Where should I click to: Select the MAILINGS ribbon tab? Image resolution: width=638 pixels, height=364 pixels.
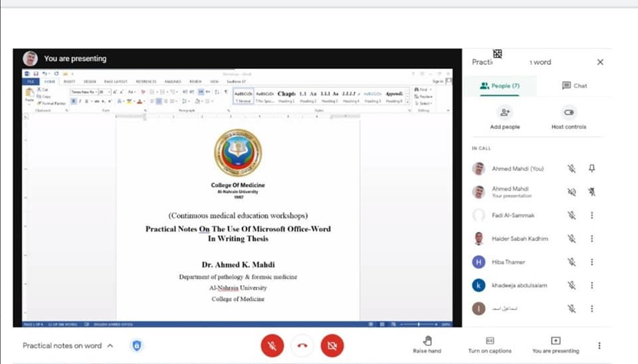173,82
